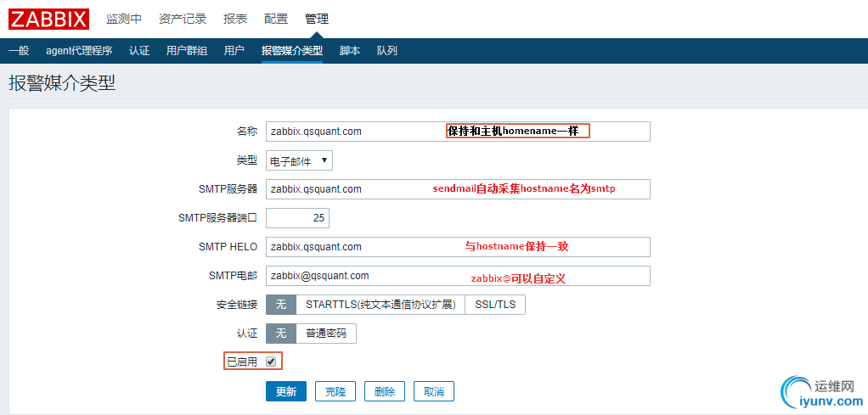Click the 名称 input field
The width and height of the screenshot is (868, 415).
pyautogui.click(x=458, y=132)
